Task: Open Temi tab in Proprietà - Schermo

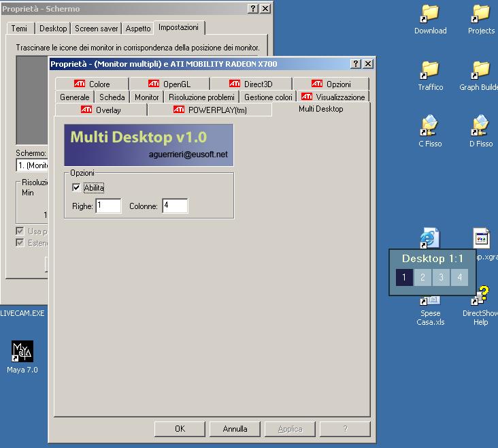Action: click(19, 29)
